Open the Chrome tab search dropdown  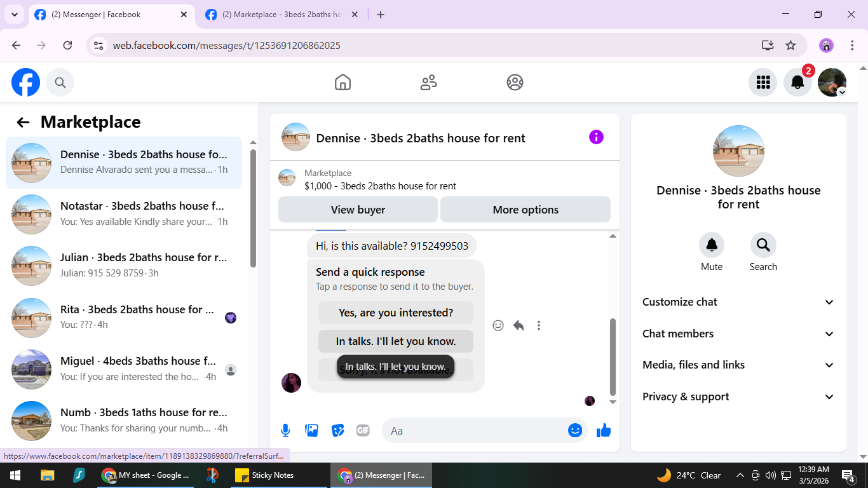pyautogui.click(x=14, y=15)
